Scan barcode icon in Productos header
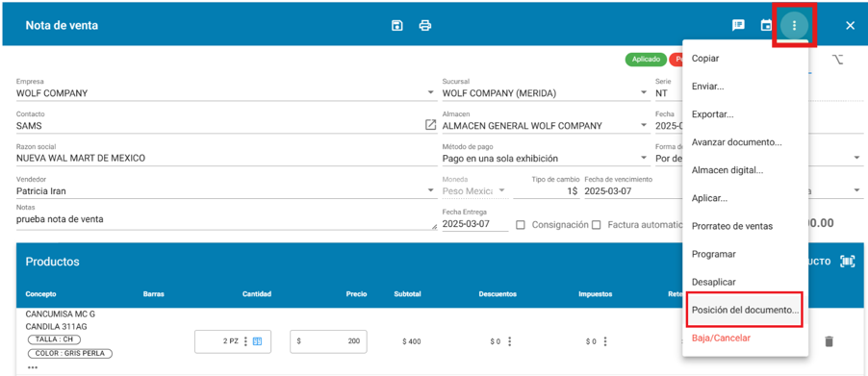Screen dimensions: 868x376 [848, 262]
